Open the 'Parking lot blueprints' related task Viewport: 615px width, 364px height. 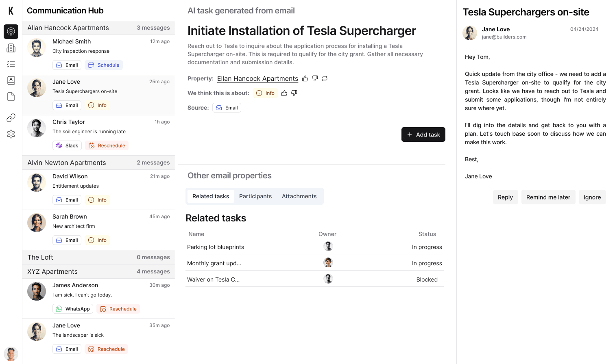coord(216,247)
